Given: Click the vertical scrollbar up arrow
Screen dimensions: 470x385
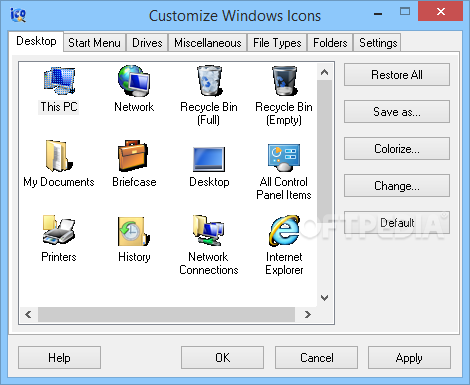Looking at the screenshot, I should pos(324,72).
